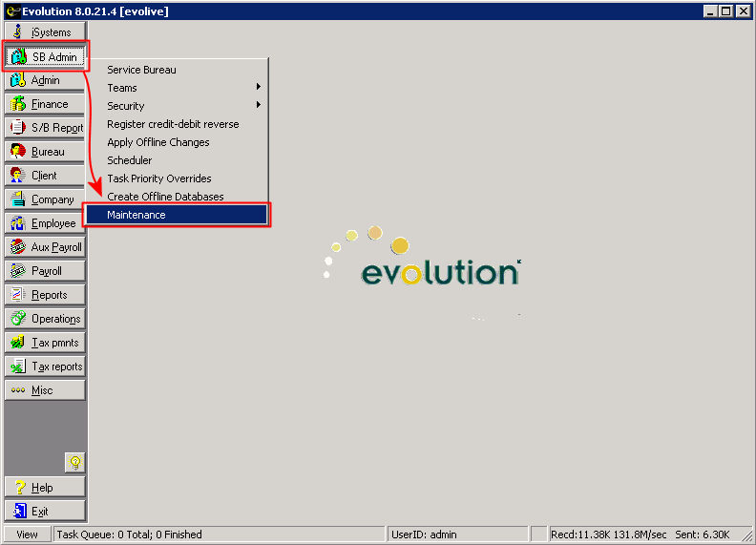Select Maintenance from the menu

[177, 215]
